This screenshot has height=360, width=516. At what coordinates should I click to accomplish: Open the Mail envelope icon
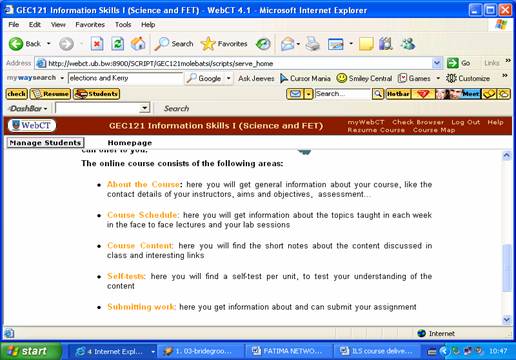tap(288, 44)
